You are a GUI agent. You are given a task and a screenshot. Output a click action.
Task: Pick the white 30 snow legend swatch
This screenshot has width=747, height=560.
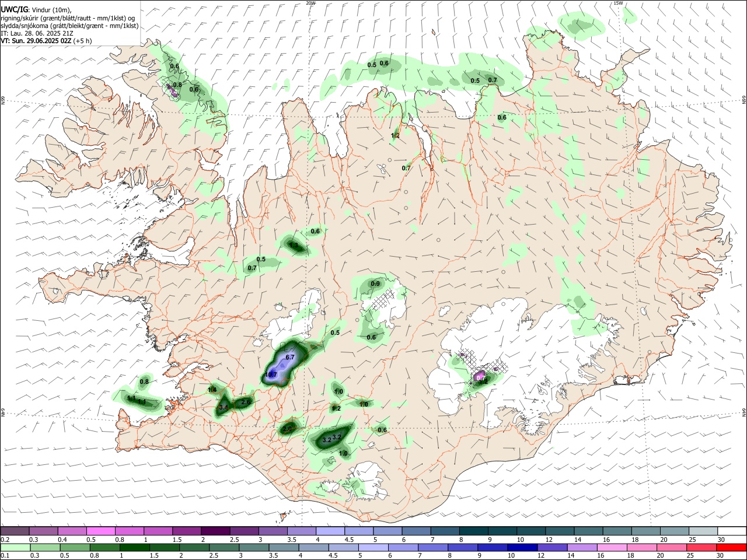click(732, 531)
